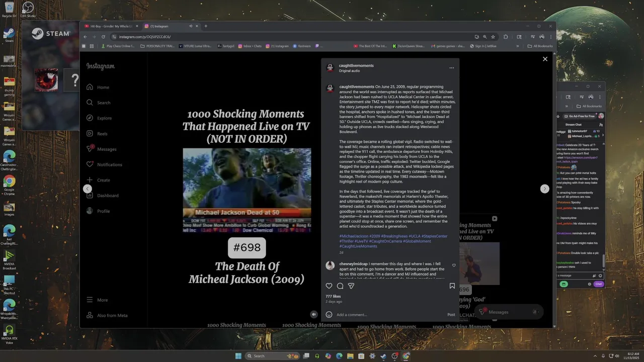Open the More menu in Instagram sidebar
This screenshot has width=644, height=362.
[x=98, y=300]
